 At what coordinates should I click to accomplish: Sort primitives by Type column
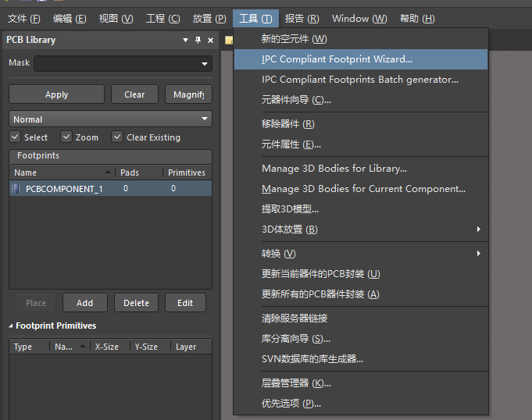pos(30,347)
